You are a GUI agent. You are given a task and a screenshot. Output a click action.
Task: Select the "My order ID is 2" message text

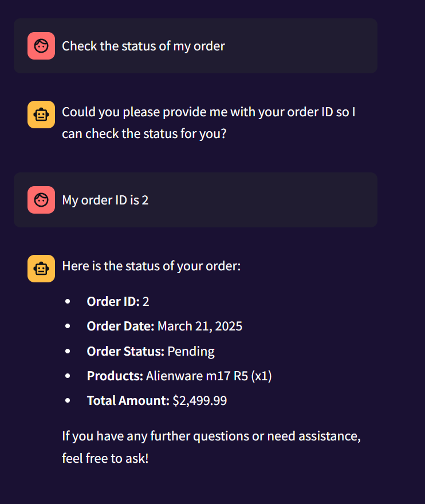(x=105, y=200)
